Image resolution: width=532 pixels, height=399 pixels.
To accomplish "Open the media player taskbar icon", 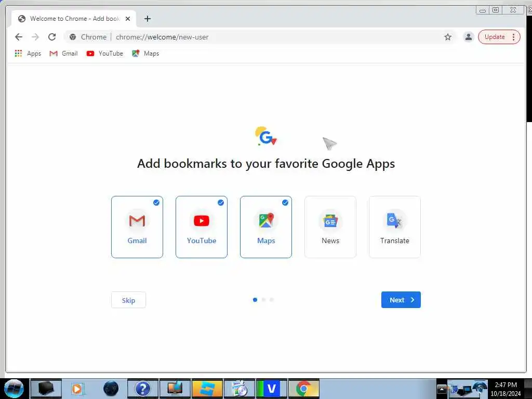I will [78, 389].
